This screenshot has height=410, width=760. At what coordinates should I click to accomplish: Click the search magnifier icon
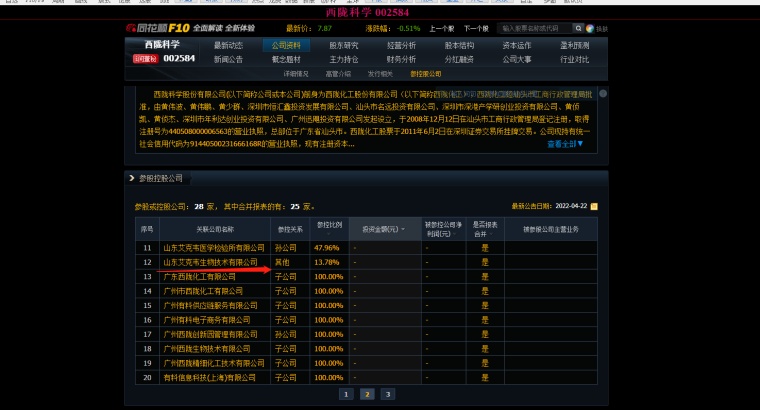pyautogui.click(x=578, y=29)
